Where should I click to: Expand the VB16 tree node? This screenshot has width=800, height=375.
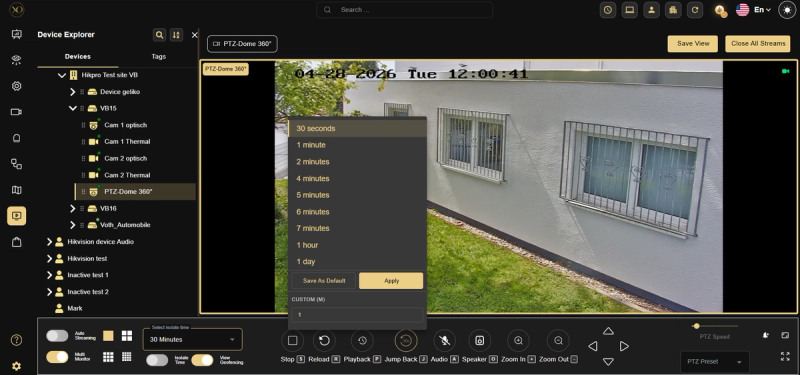point(72,208)
